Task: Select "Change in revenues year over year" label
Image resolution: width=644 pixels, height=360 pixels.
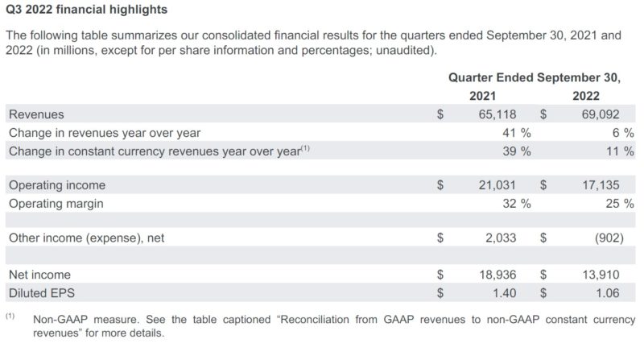Action: point(105,132)
